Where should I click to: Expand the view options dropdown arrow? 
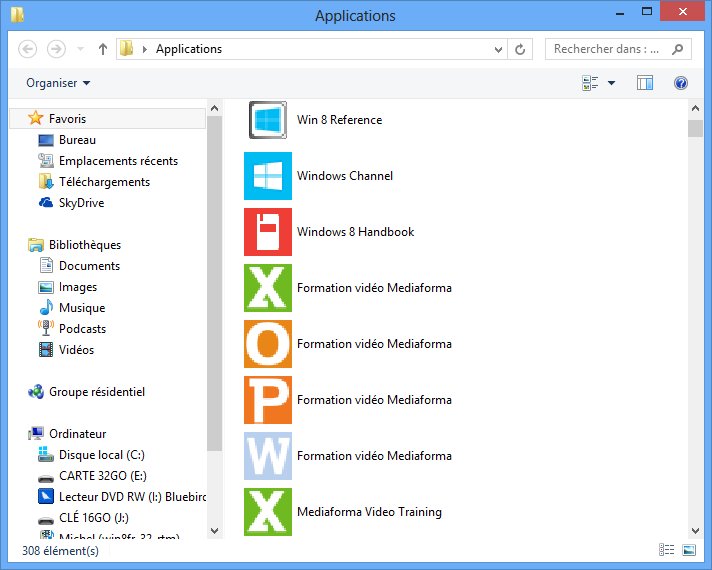coord(611,83)
